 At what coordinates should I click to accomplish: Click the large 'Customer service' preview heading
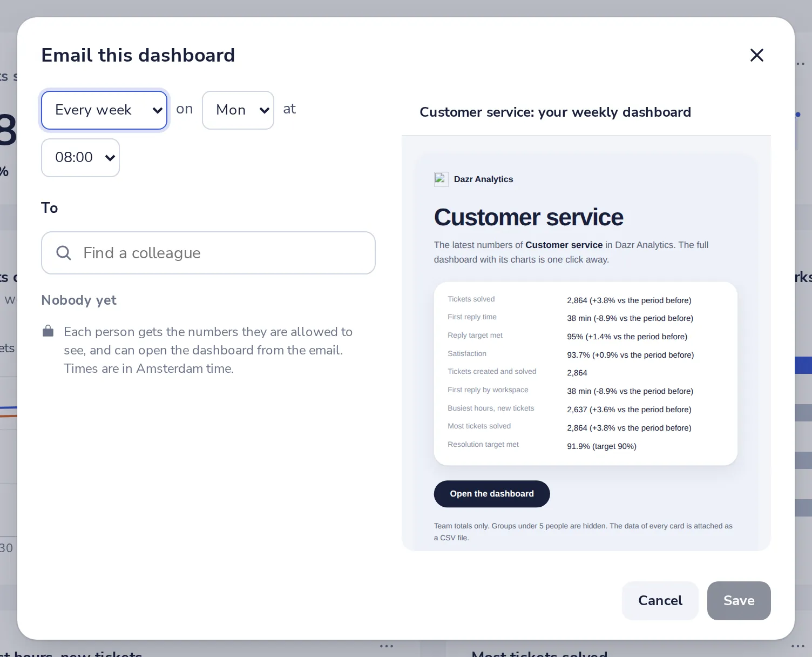point(529,217)
